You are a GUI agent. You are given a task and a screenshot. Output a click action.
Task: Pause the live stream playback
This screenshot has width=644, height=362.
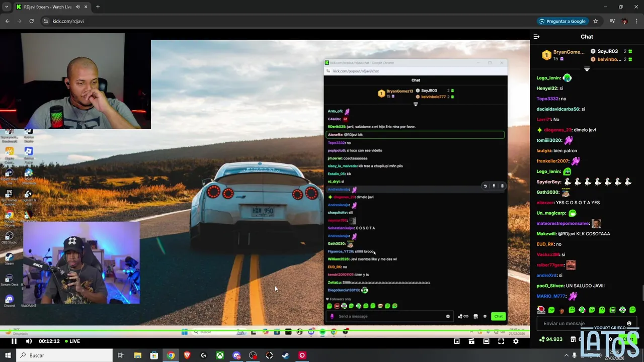(14, 341)
